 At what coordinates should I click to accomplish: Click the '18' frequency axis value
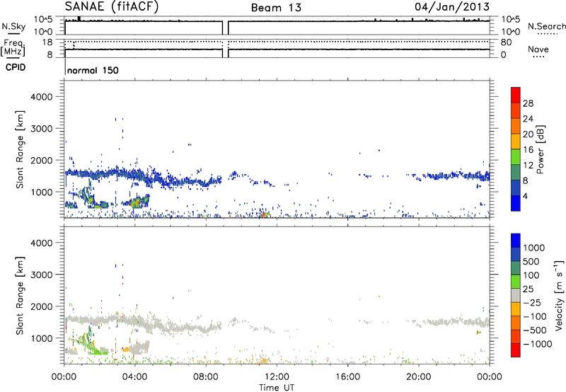pyautogui.click(x=47, y=42)
